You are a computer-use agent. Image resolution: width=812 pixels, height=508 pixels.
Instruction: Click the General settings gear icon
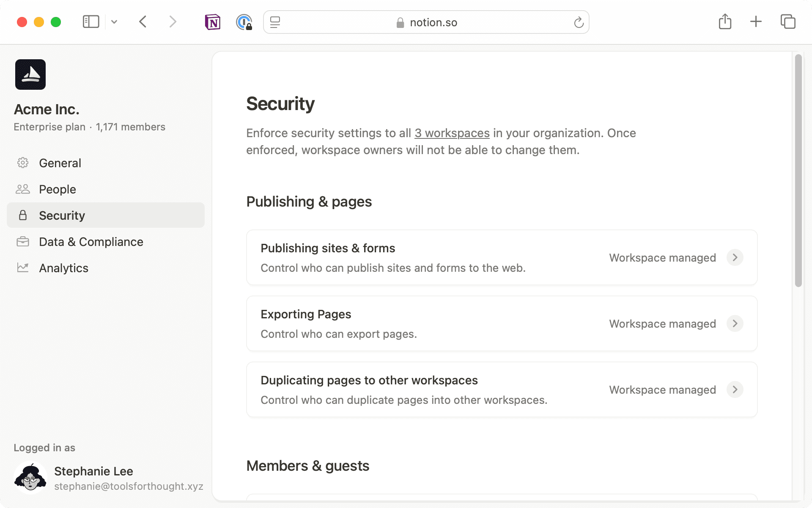pyautogui.click(x=23, y=163)
